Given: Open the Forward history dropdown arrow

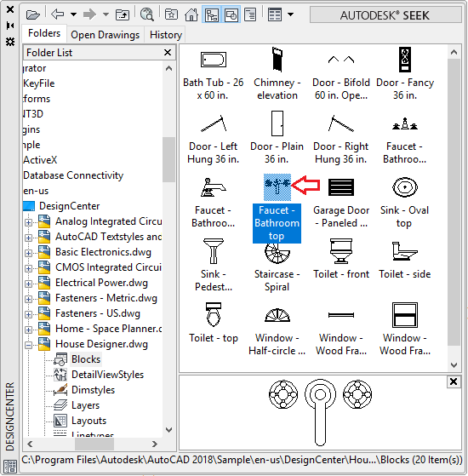Looking at the screenshot, I should (106, 14).
